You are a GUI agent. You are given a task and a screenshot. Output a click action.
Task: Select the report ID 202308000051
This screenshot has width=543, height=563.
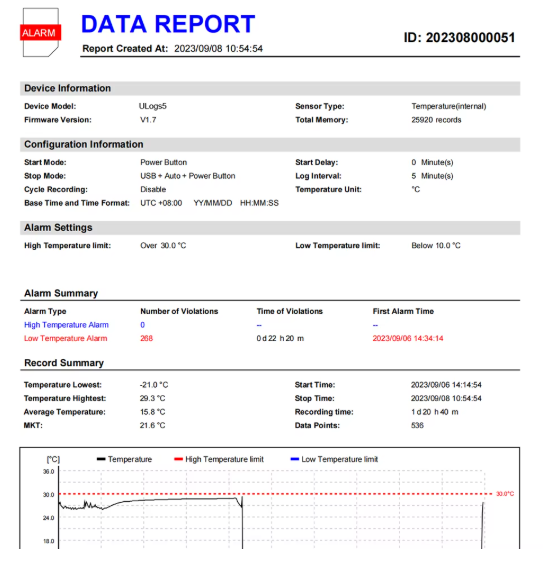click(459, 38)
